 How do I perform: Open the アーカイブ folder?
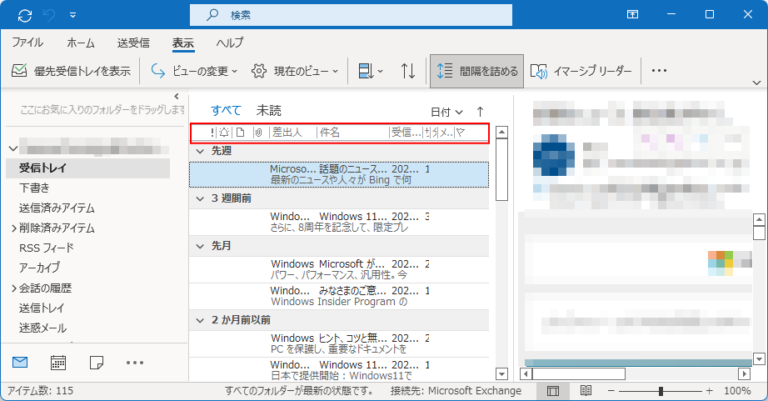point(40,268)
